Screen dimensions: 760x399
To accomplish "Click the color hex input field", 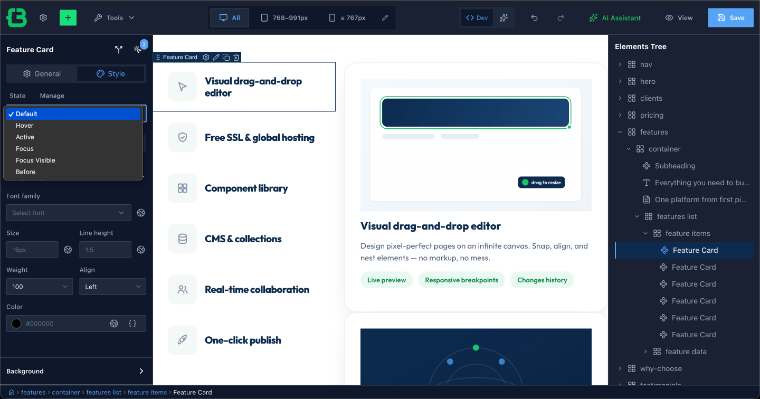I will (64, 323).
